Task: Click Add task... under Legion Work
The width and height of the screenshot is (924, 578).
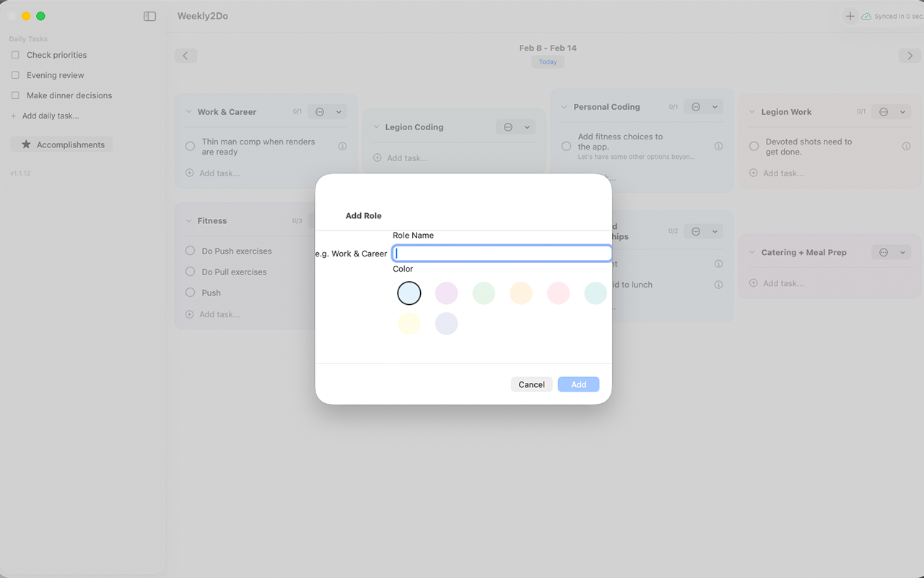Action: pos(783,173)
